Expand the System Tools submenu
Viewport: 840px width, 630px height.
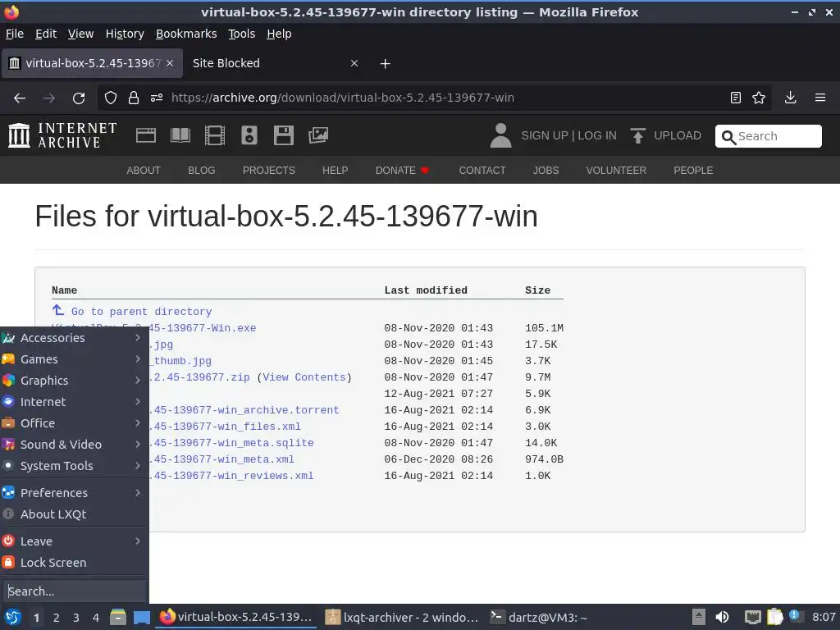pos(75,466)
